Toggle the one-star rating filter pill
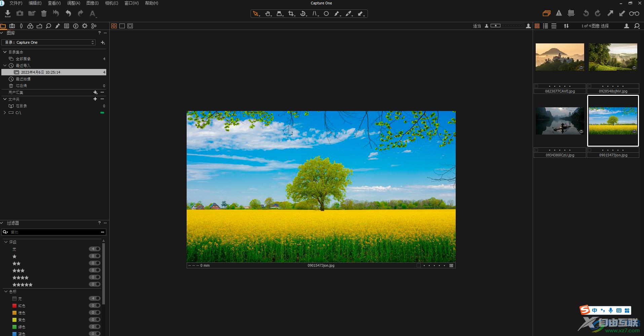The width and height of the screenshot is (644, 336). 94,256
